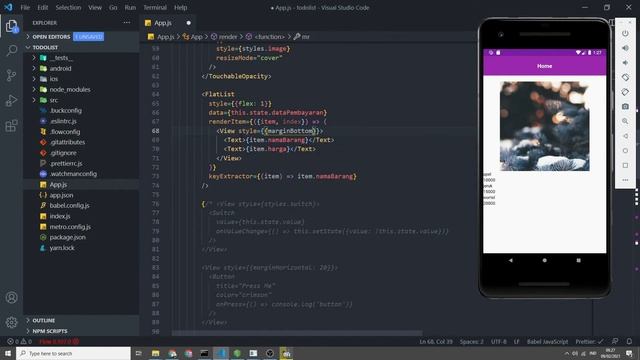
Task: Open the Manage gear icon
Action: (x=11, y=322)
